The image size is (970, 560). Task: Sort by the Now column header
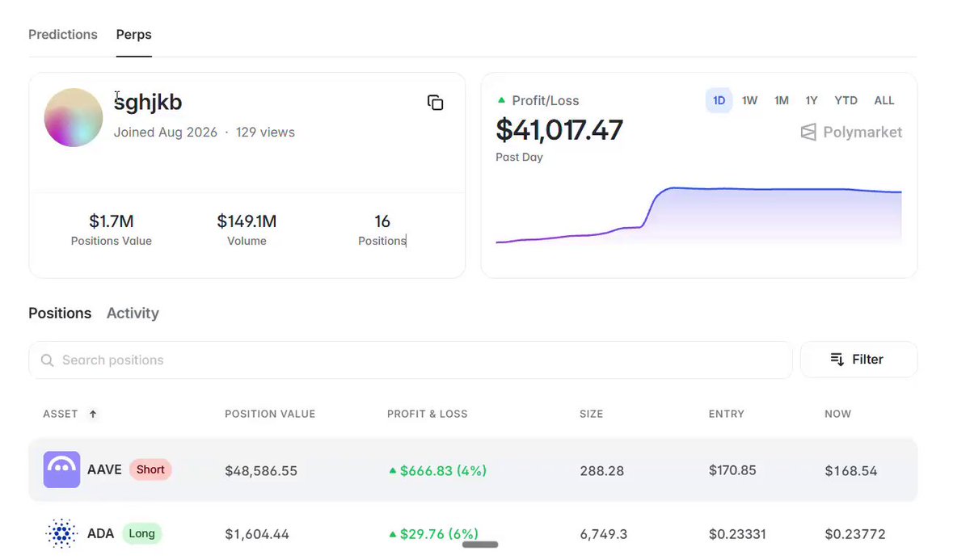[x=838, y=414]
